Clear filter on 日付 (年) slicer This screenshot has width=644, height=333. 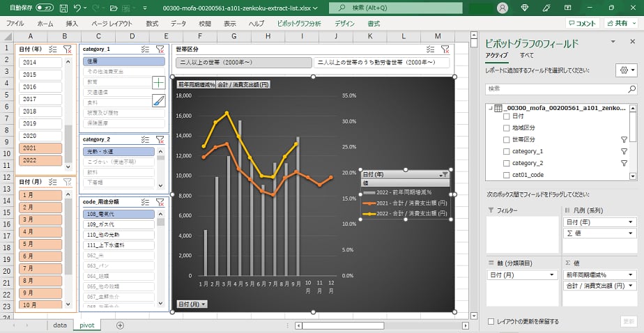68,49
